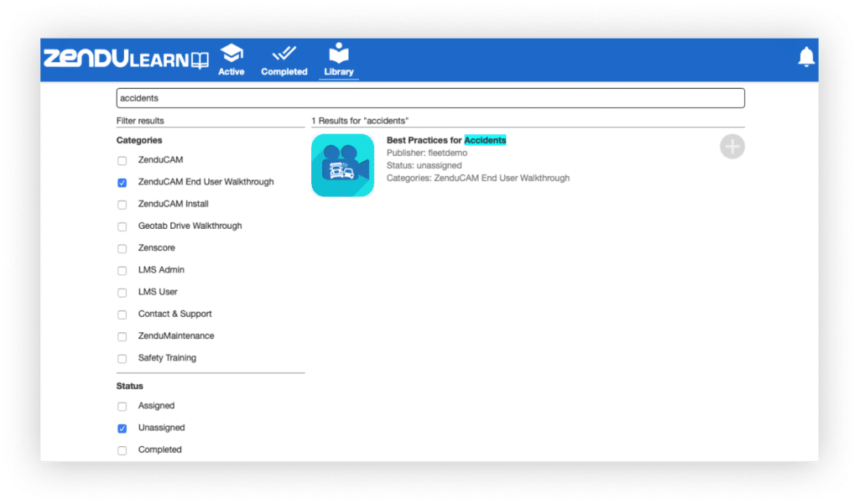Check the ZenduCAM category box
Image resolution: width=859 pixels, height=504 pixels.
[122, 160]
